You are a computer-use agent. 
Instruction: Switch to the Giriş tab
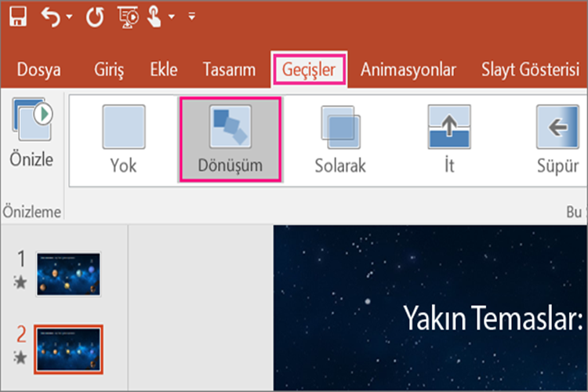coord(109,70)
